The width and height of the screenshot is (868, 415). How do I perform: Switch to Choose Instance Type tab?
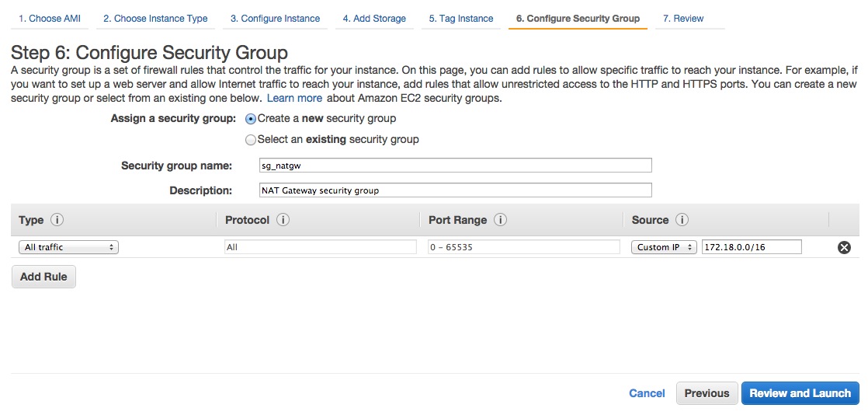[155, 19]
